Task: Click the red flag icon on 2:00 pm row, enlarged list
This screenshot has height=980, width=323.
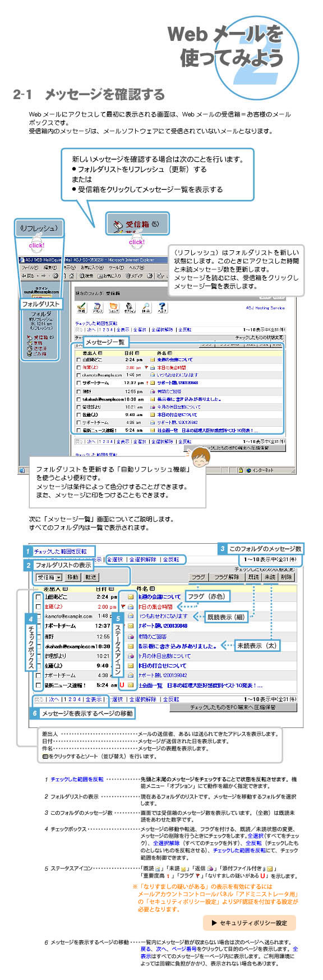Action: 123,606
